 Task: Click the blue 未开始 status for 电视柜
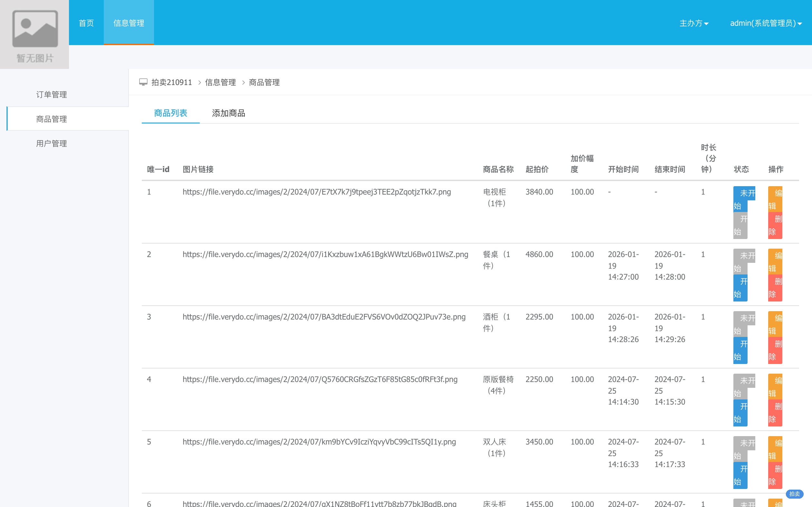tap(744, 199)
